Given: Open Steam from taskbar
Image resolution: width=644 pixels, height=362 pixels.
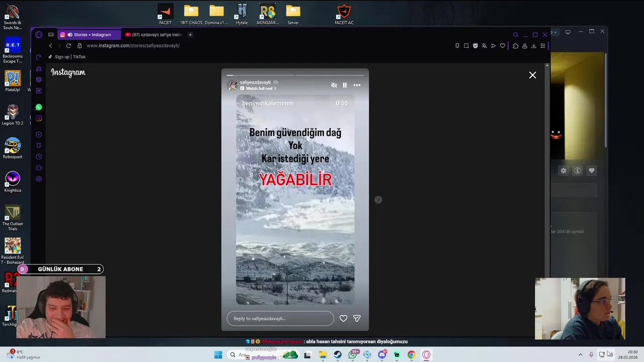Looking at the screenshot, I should click(x=338, y=355).
